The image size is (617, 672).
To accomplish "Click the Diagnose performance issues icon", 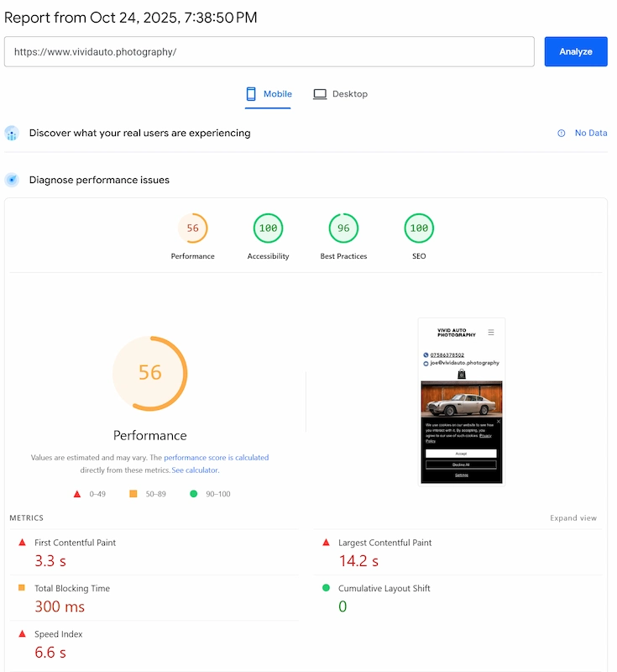I will [12, 180].
